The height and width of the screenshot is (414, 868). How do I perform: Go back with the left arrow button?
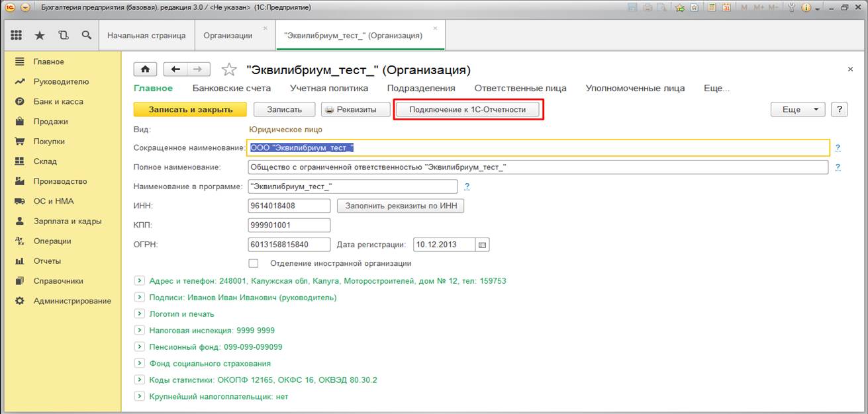pyautogui.click(x=175, y=69)
